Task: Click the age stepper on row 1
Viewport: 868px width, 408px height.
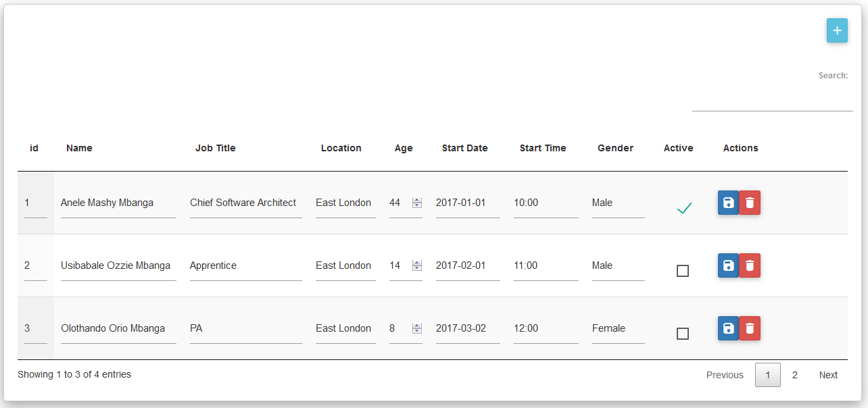Action: [x=417, y=203]
